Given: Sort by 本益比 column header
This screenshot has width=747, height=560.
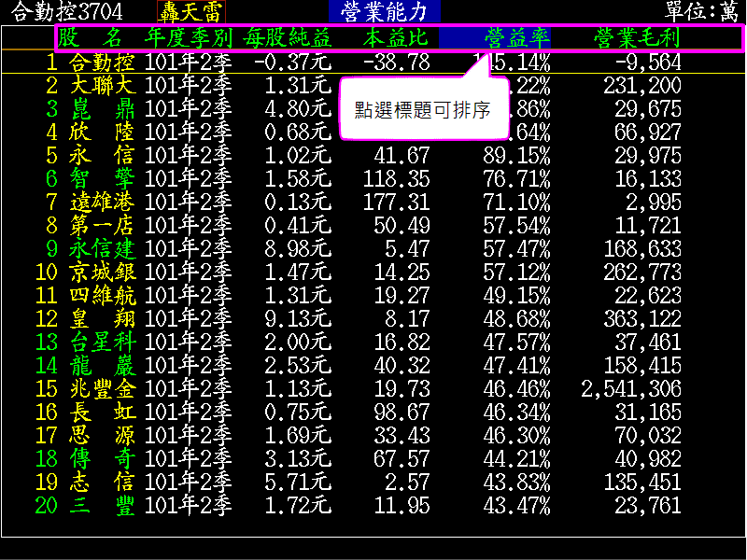Looking at the screenshot, I should pyautogui.click(x=395, y=38).
